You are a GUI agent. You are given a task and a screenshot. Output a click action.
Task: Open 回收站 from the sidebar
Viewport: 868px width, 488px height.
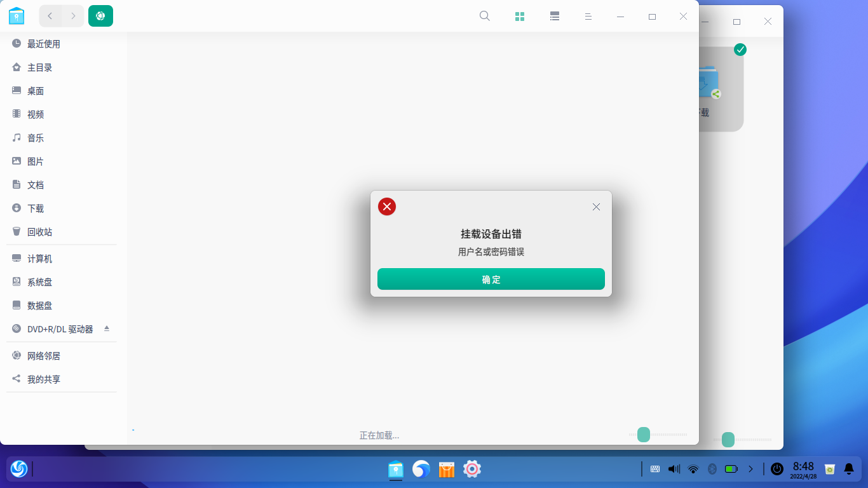point(38,231)
